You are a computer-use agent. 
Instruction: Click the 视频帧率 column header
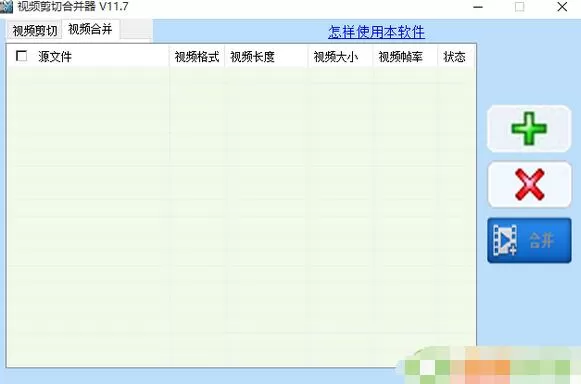(405, 57)
